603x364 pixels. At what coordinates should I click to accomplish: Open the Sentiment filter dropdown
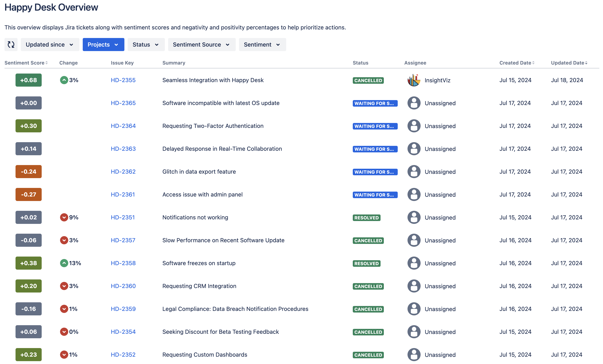(x=262, y=45)
